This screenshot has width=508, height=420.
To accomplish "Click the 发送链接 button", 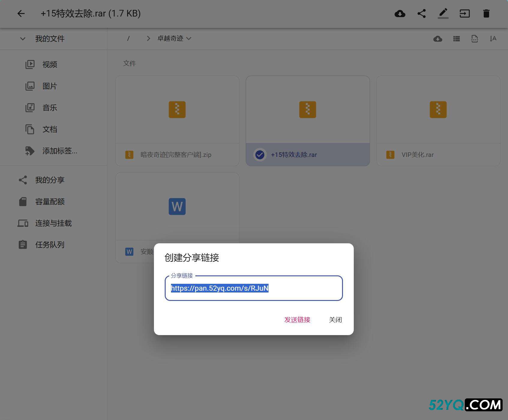I will [x=297, y=320].
